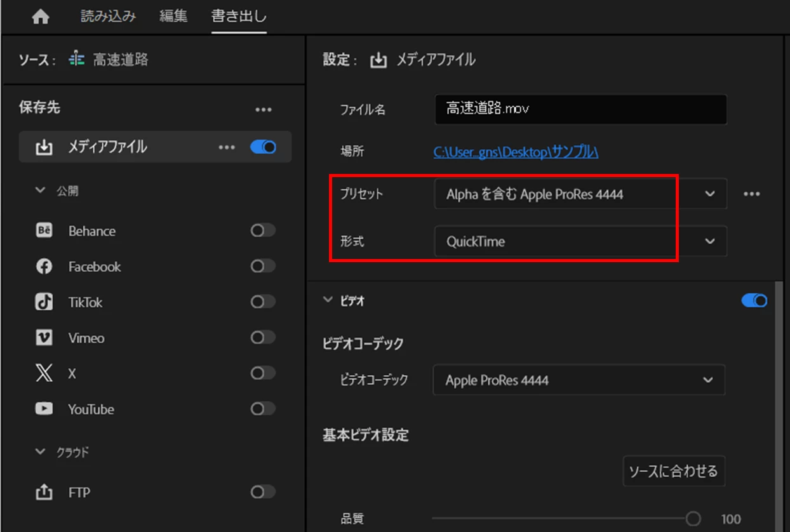
Task: Enable the X publish toggle
Action: (263, 373)
